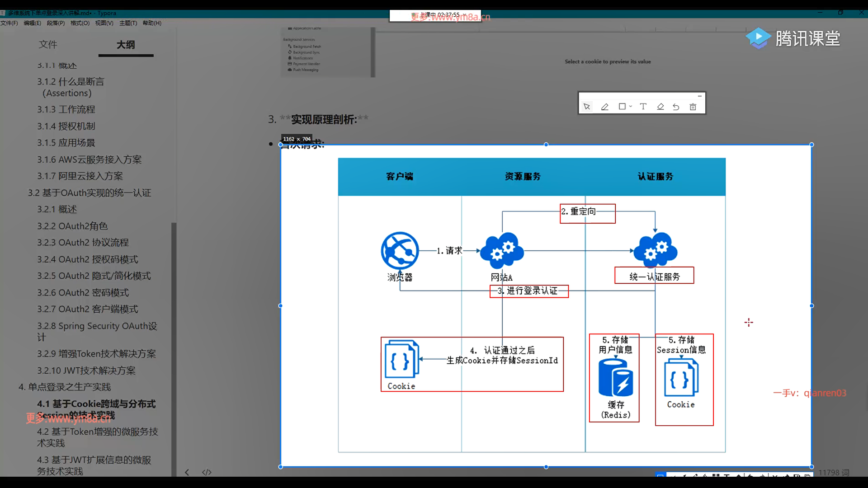Switch to the 大纲 outline tab
This screenshot has width=868, height=488.
(126, 44)
